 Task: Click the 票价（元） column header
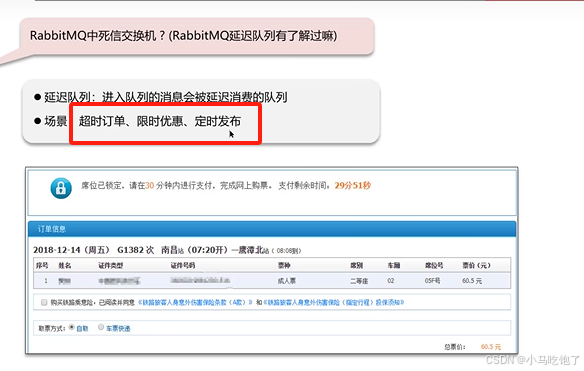pyautogui.click(x=476, y=265)
